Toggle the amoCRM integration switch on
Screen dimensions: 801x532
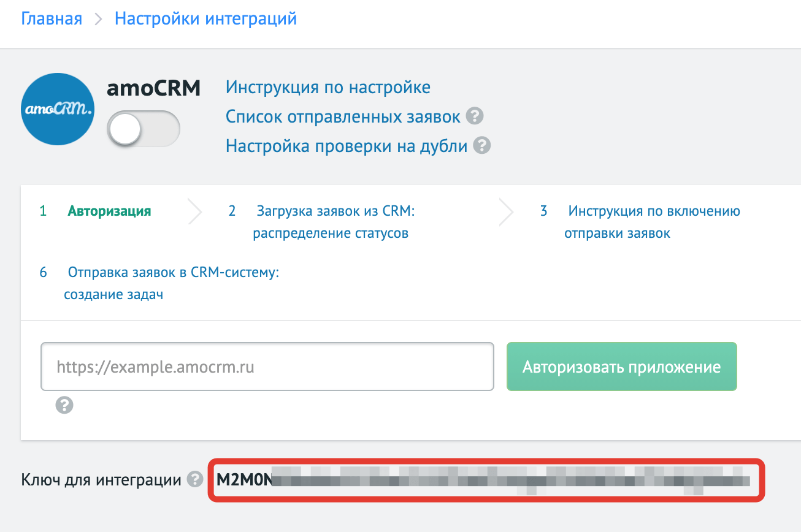pyautogui.click(x=144, y=129)
